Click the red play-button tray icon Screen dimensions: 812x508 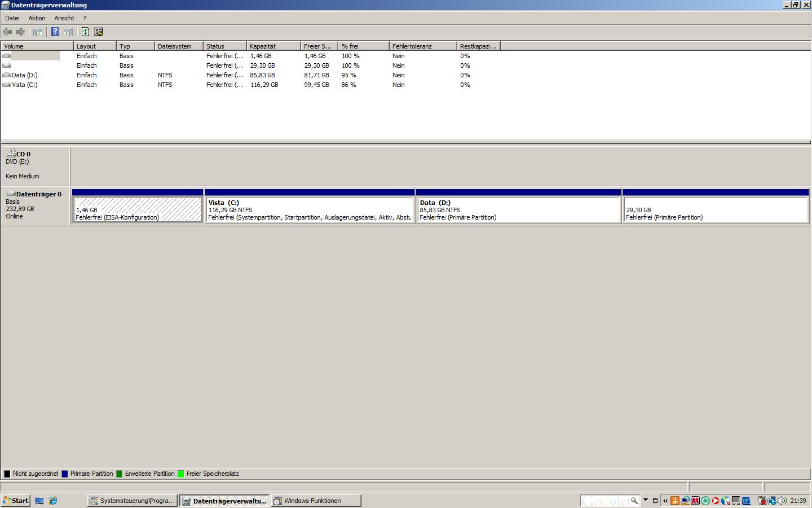point(716,501)
